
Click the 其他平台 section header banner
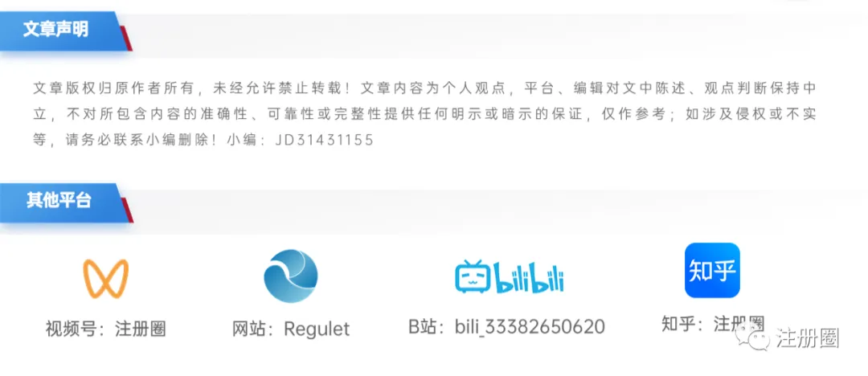[65, 202]
